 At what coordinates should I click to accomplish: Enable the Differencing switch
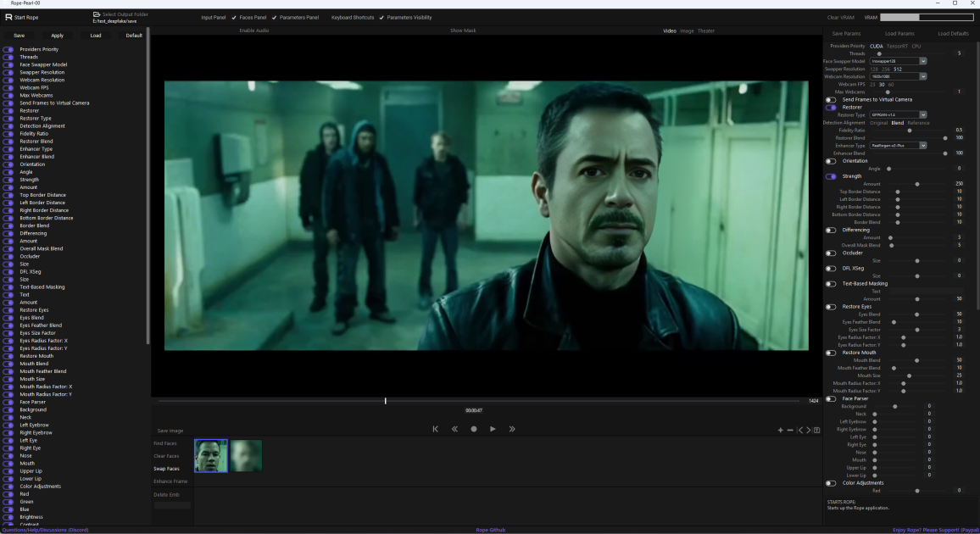831,230
